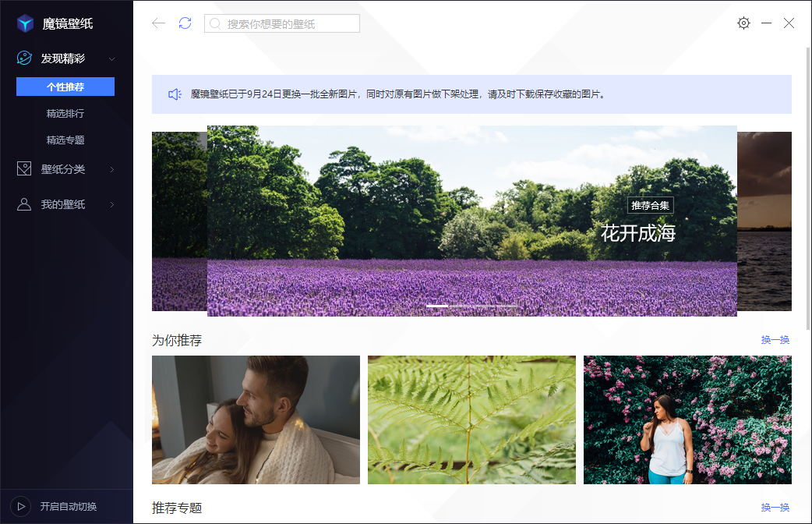This screenshot has height=524, width=812.
Task: Click the 壁纸分类 picture icon
Action: point(24,168)
